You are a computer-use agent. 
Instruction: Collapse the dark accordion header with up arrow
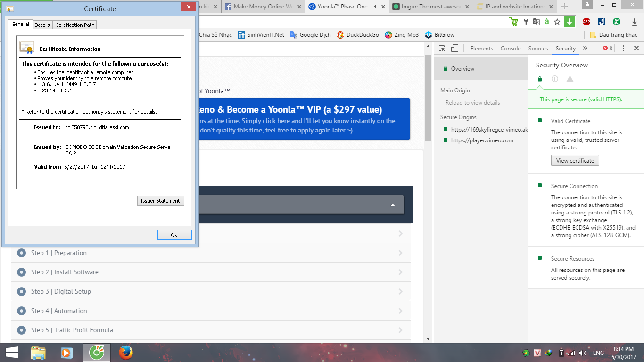[x=393, y=205]
